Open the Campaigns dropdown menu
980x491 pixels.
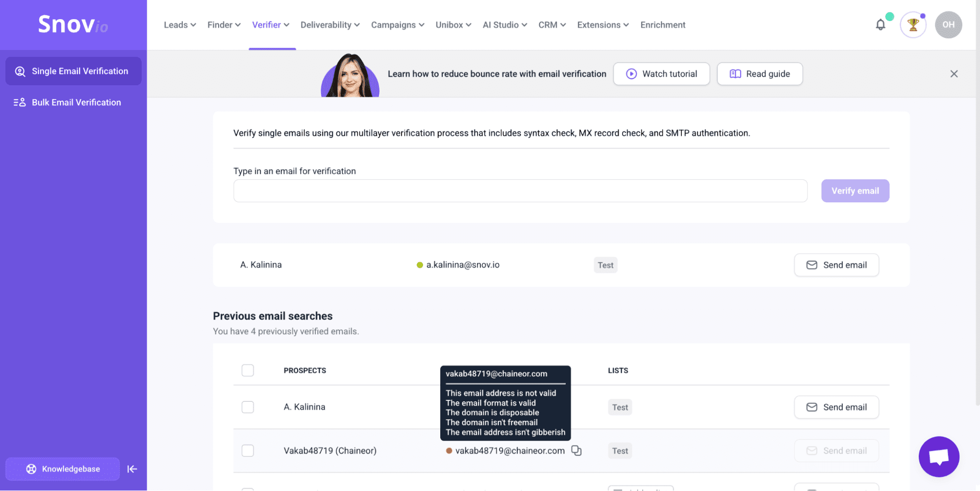pyautogui.click(x=398, y=25)
